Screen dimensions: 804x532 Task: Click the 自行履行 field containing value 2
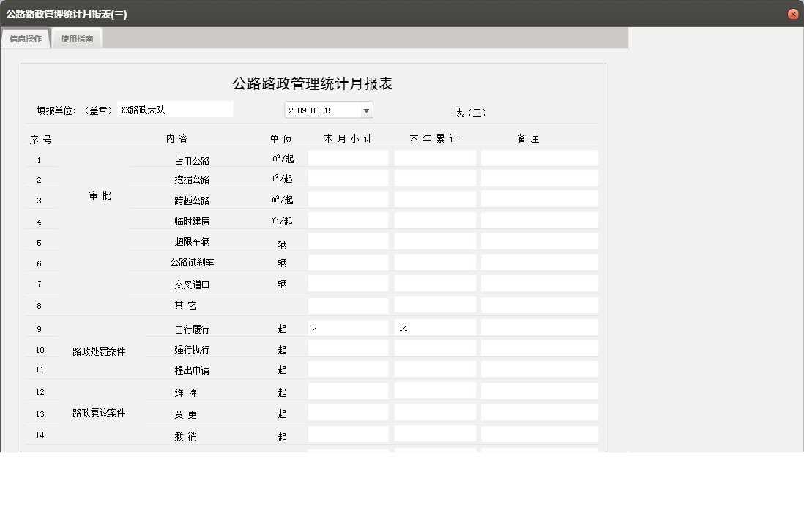tap(348, 327)
